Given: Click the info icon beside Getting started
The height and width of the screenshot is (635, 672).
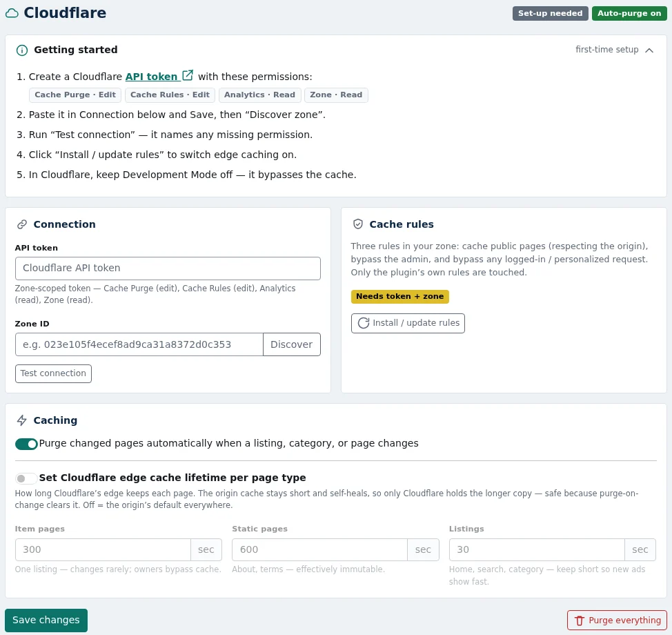Looking at the screenshot, I should click(x=22, y=50).
